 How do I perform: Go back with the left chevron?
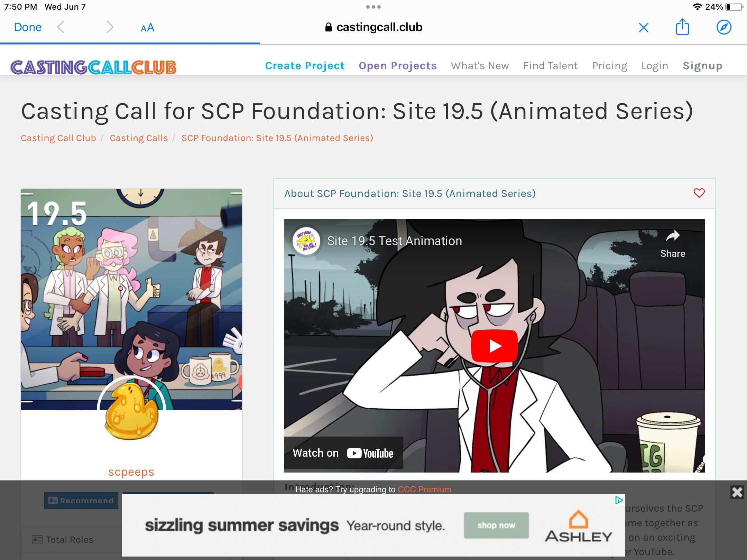(61, 27)
